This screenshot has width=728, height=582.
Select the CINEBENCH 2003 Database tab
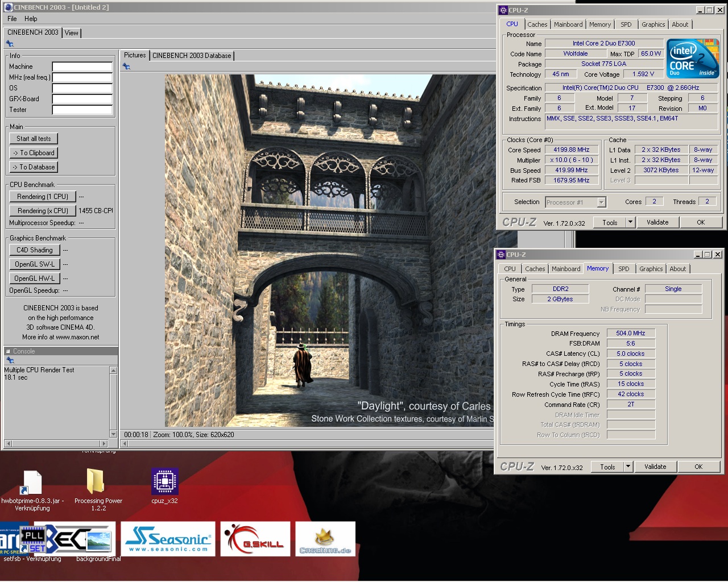click(192, 56)
